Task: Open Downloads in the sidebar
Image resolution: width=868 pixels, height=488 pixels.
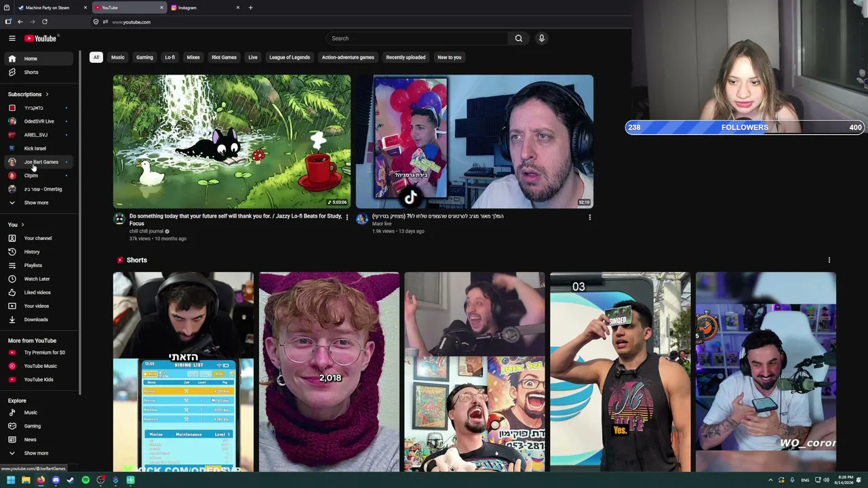Action: pyautogui.click(x=38, y=319)
